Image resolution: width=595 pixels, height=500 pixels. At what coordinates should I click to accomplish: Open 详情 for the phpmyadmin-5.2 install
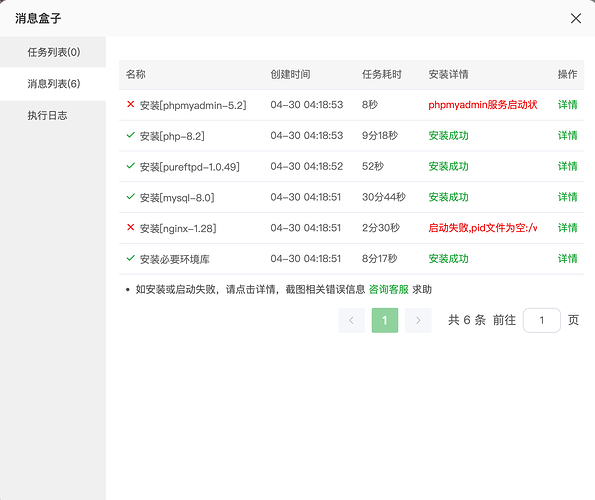[567, 105]
